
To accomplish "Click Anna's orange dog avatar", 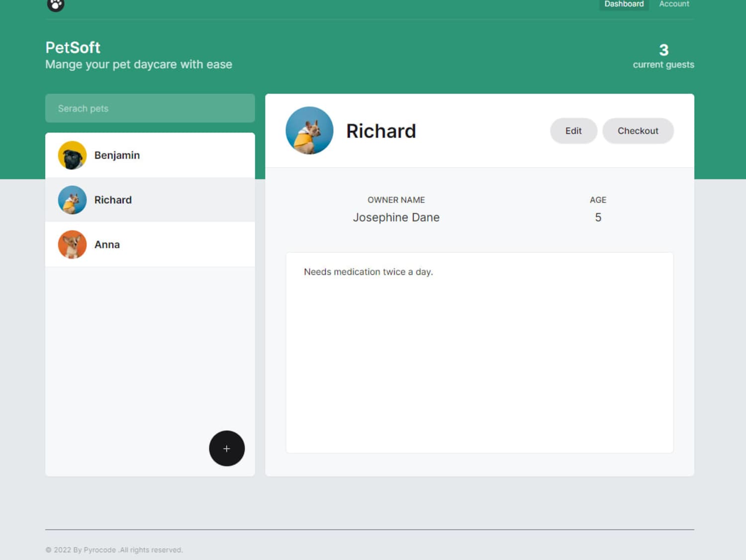I will point(72,244).
